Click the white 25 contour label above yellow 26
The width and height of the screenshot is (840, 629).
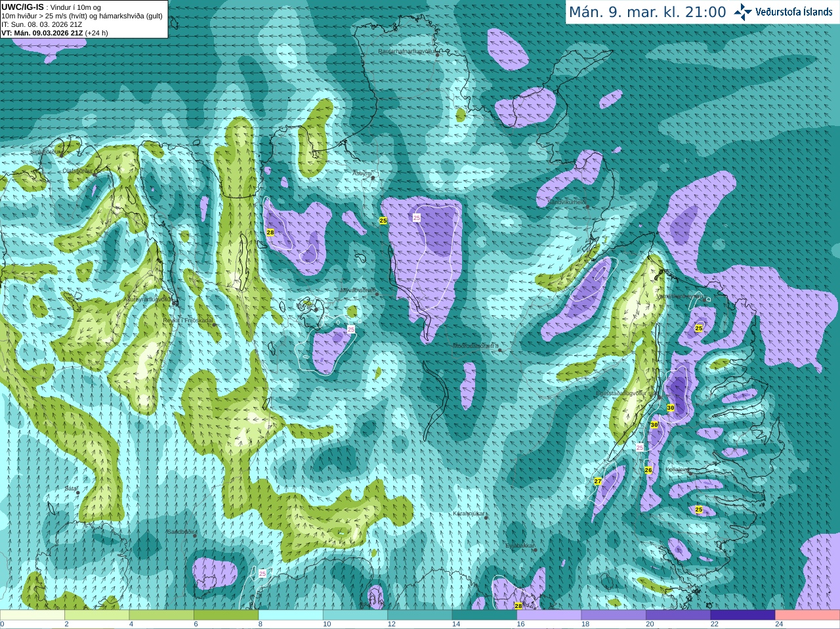[640, 447]
